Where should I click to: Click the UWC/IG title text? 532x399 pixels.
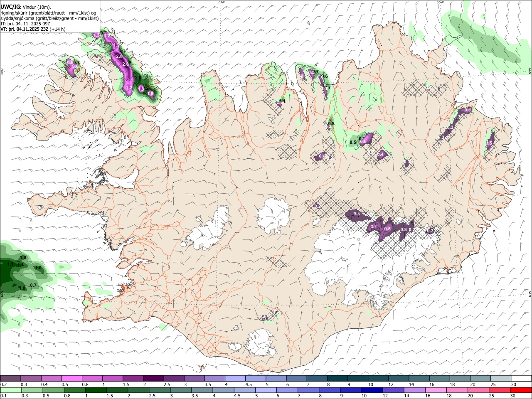(10, 6)
